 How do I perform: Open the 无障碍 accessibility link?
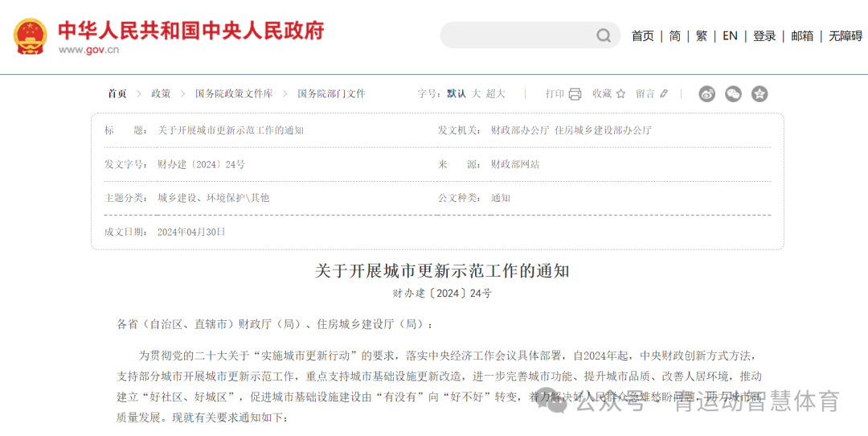coord(845,36)
